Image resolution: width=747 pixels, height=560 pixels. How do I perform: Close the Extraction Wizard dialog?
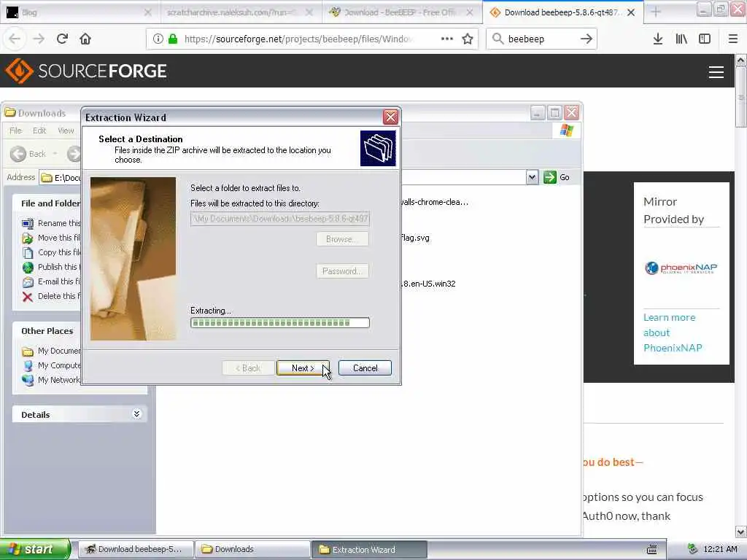(390, 117)
